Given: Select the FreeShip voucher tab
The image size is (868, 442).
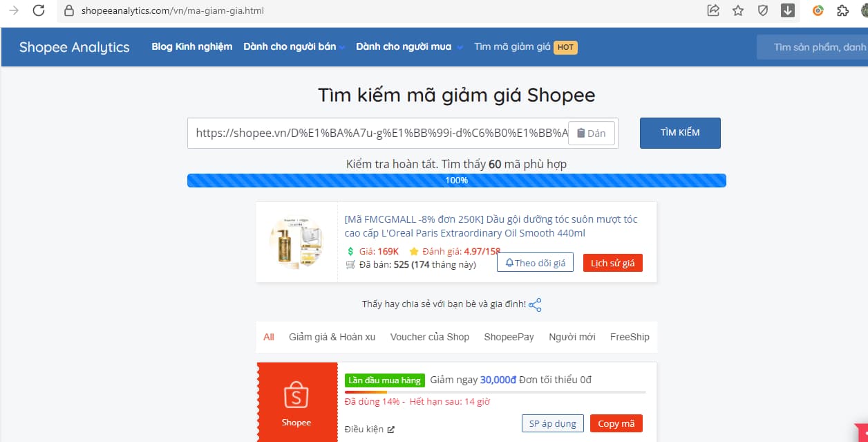Looking at the screenshot, I should point(630,337).
